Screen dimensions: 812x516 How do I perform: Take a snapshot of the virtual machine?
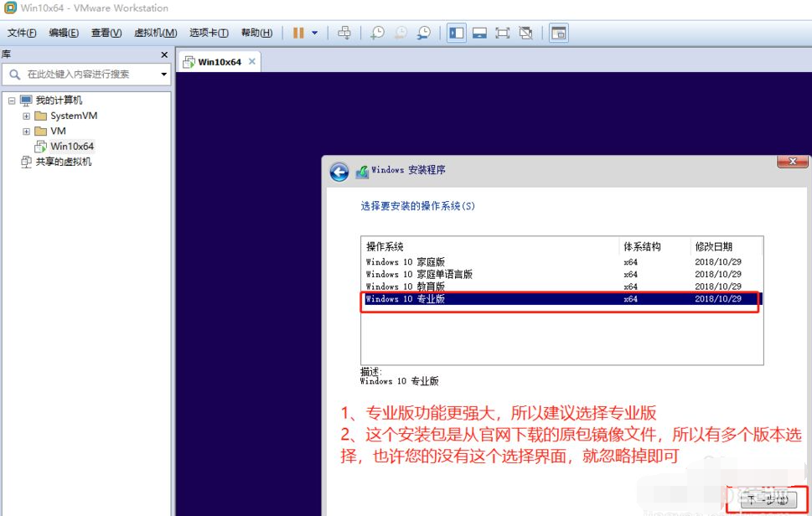point(378,34)
